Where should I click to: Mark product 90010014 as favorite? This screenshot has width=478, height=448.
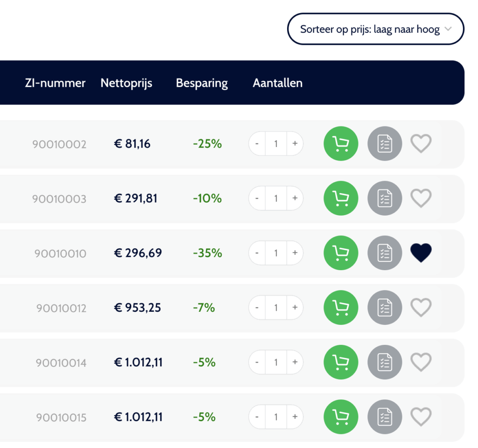pos(421,362)
